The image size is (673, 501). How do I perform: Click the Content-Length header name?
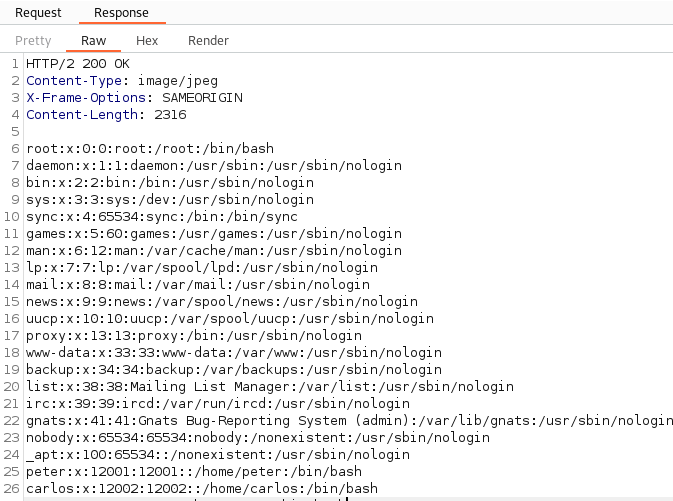click(82, 115)
